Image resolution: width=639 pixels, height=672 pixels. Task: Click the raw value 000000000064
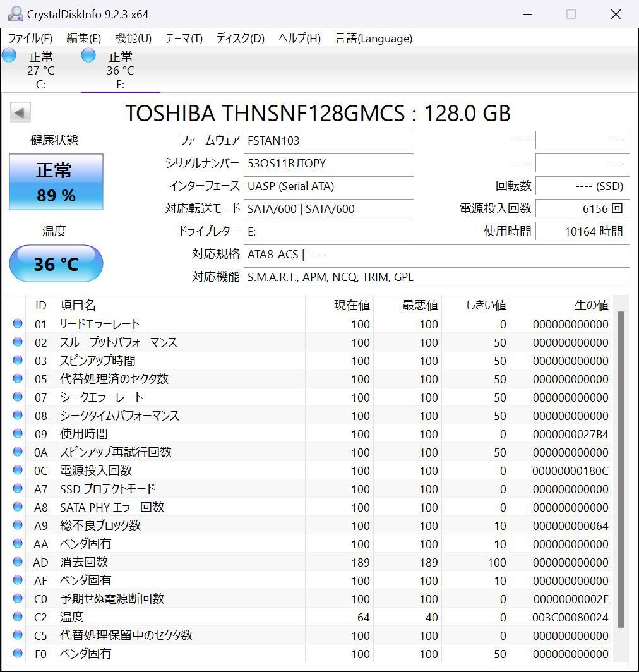[x=570, y=526]
